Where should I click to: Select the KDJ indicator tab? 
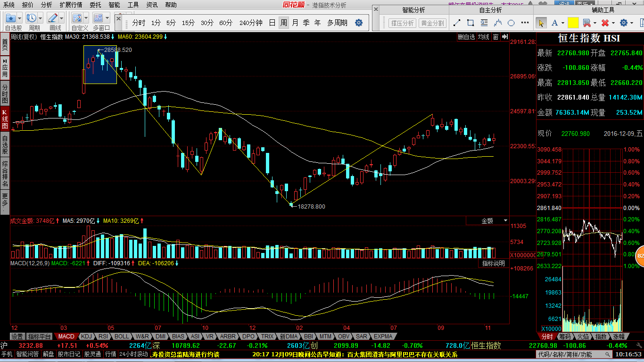click(86, 337)
